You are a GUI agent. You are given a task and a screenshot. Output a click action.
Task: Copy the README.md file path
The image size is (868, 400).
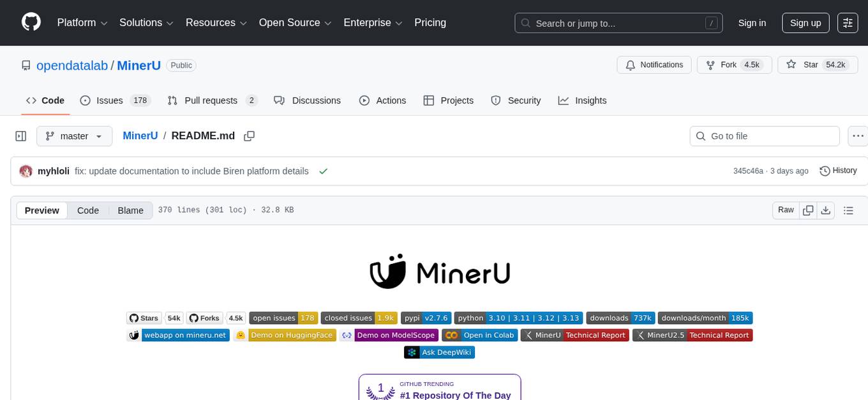click(249, 136)
